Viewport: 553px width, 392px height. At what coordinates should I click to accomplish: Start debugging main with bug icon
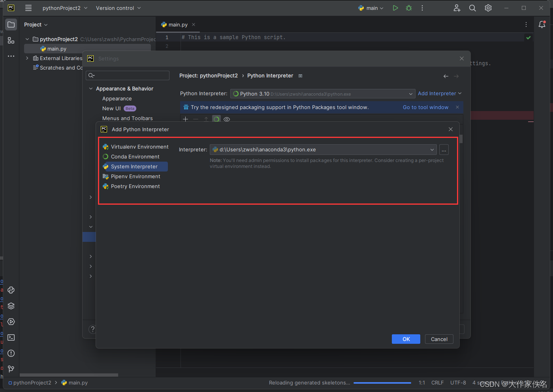[409, 8]
